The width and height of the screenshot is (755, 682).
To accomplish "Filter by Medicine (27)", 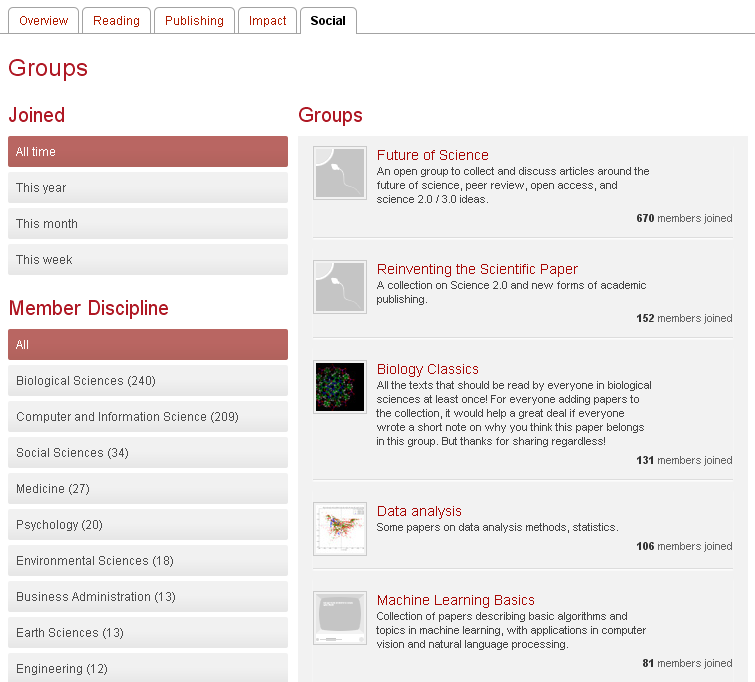I will pyautogui.click(x=148, y=489).
